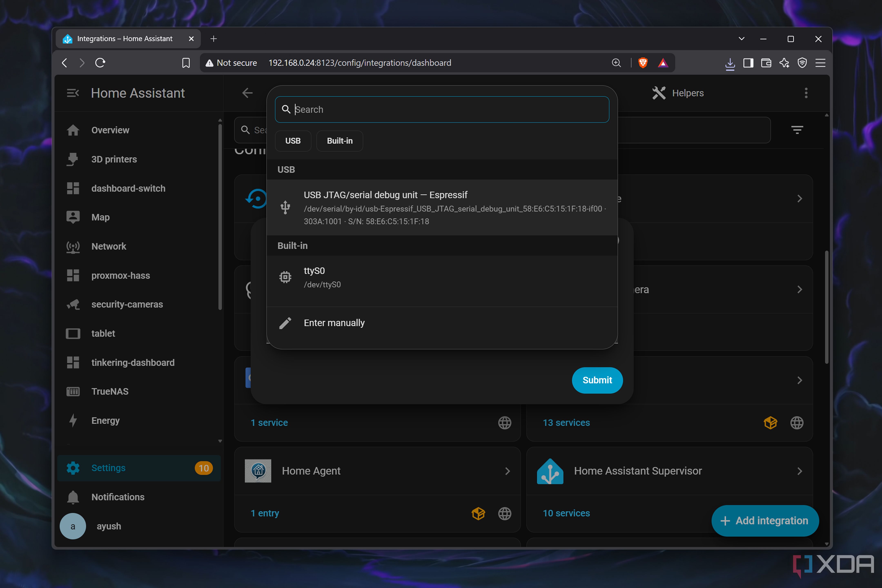Click the filter icon beside integrations search
This screenshot has height=588, width=882.
click(x=797, y=130)
